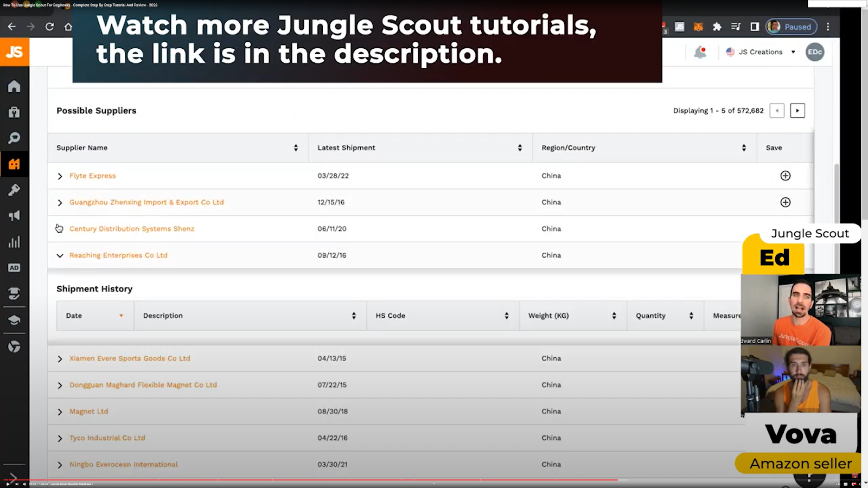Expand the Magnet Ltd supplier row
Viewport: 868px width, 488px height.
pos(60,412)
